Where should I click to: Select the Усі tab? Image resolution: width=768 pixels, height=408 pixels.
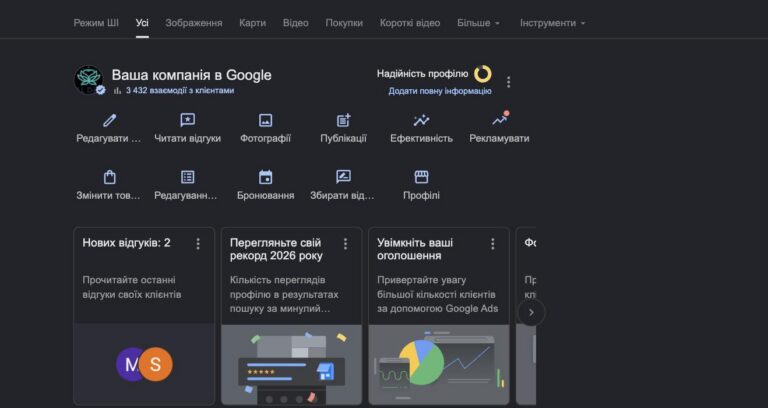click(142, 23)
